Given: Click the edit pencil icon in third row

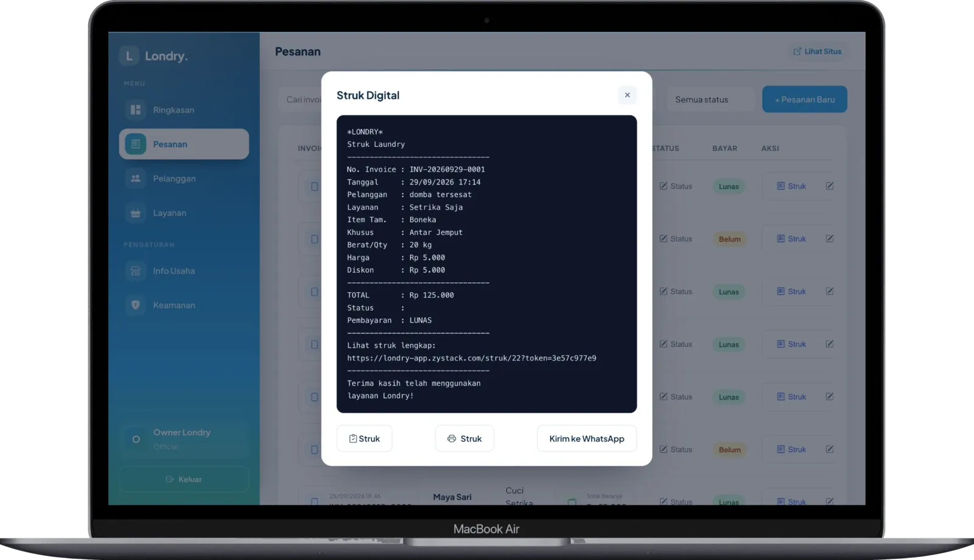Looking at the screenshot, I should (x=830, y=292).
